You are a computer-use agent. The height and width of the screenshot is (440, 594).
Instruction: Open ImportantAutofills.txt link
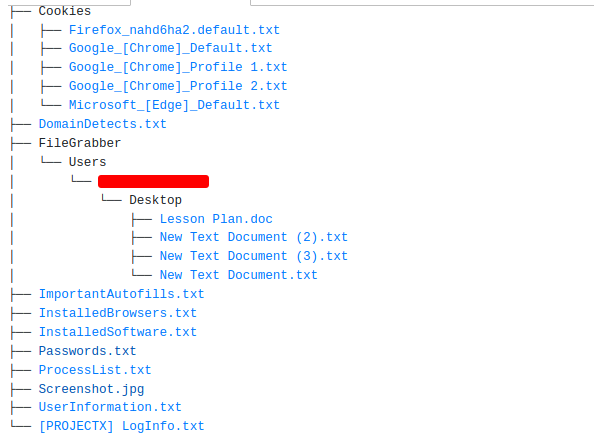[121, 294]
